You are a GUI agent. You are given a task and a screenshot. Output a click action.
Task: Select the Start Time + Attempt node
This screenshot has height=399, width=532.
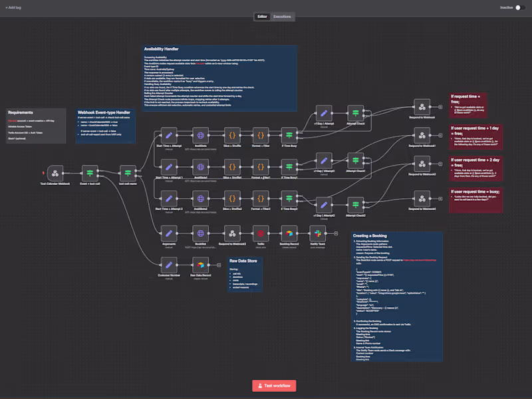point(169,136)
